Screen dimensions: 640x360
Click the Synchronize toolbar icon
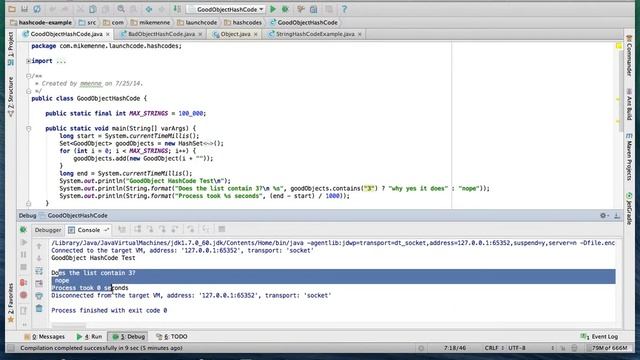[x=37, y=9]
